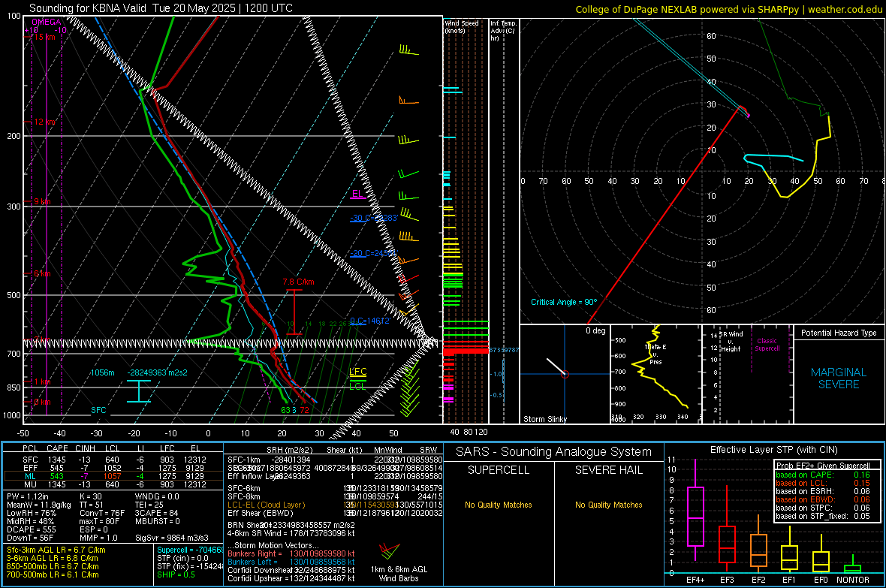
Task: Select the highlighted ML parcel row
Action: point(113,476)
